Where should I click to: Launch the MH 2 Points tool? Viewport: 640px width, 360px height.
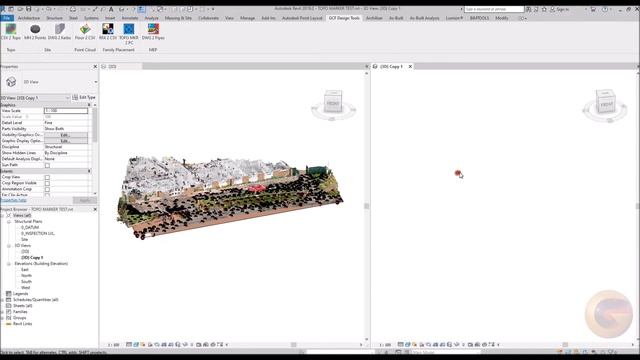click(35, 31)
